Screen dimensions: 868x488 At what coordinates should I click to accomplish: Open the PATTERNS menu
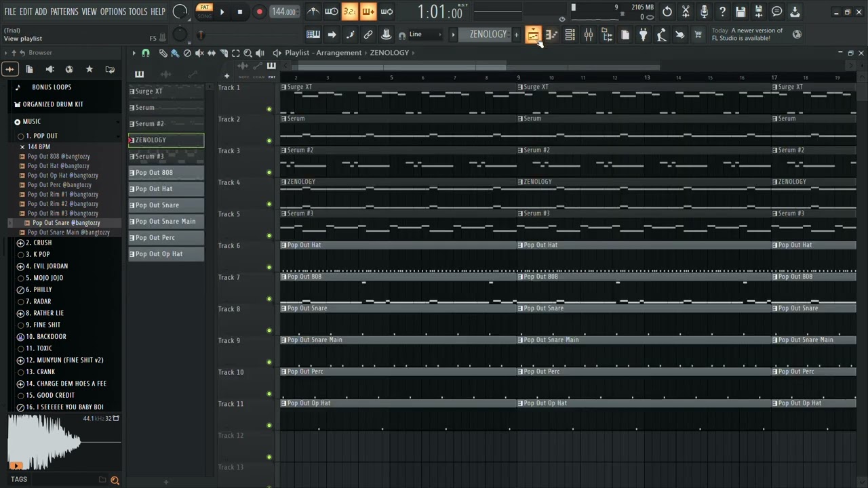(x=64, y=12)
